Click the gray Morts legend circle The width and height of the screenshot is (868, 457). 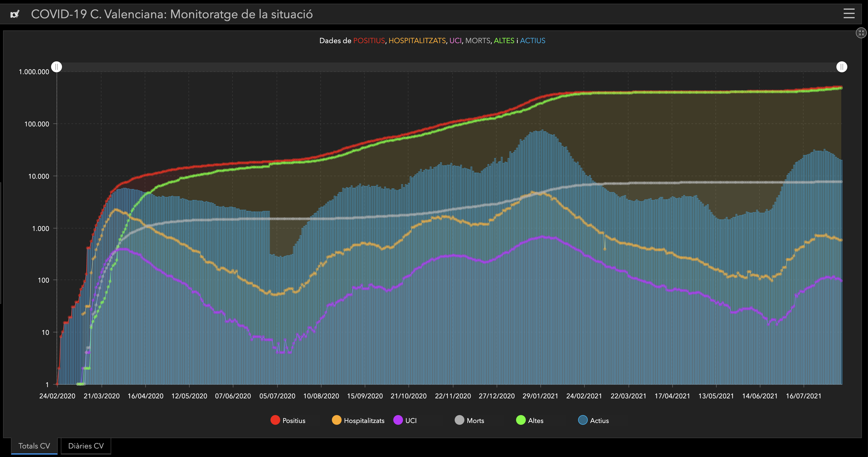[x=459, y=420]
